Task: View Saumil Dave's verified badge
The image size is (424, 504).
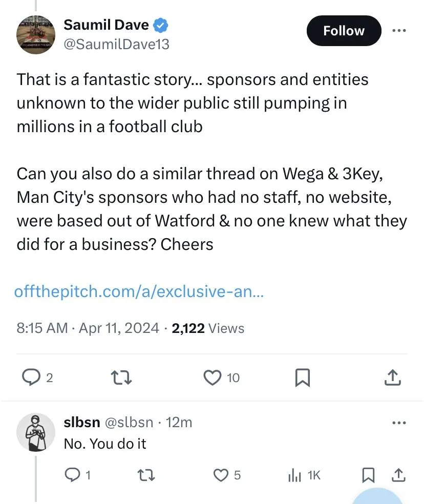Action: point(162,25)
